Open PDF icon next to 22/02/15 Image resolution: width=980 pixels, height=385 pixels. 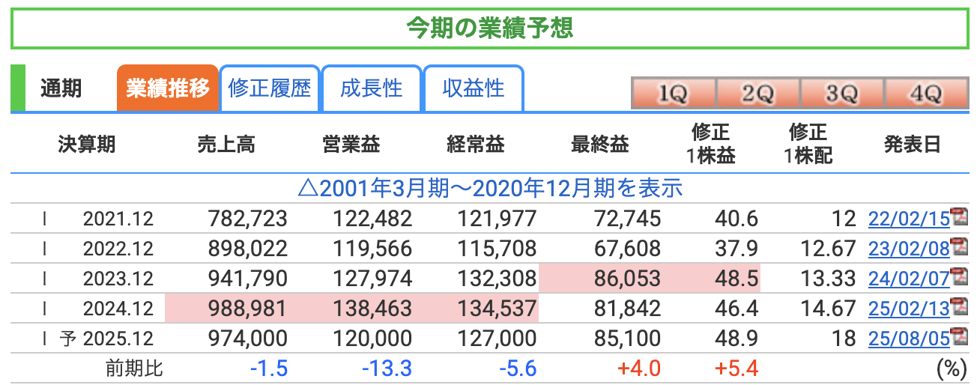(958, 217)
